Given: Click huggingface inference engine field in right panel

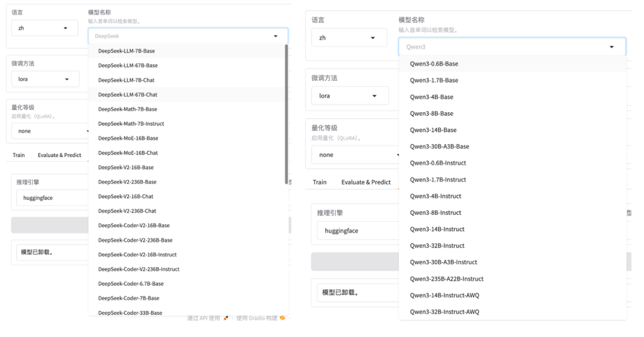Looking at the screenshot, I should click(358, 231).
